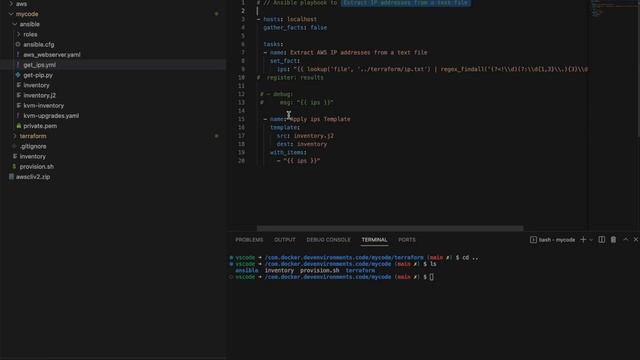
Task: Click 'terraform' in the terminal ls output
Action: [360, 270]
